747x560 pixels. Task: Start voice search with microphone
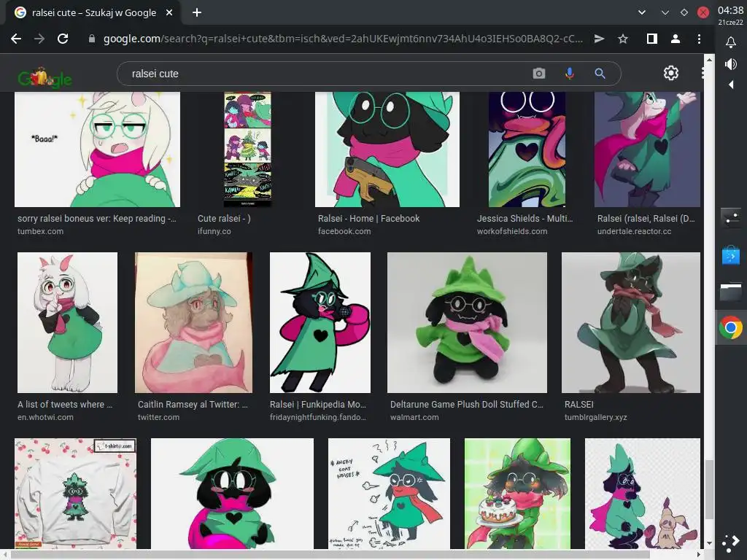569,74
